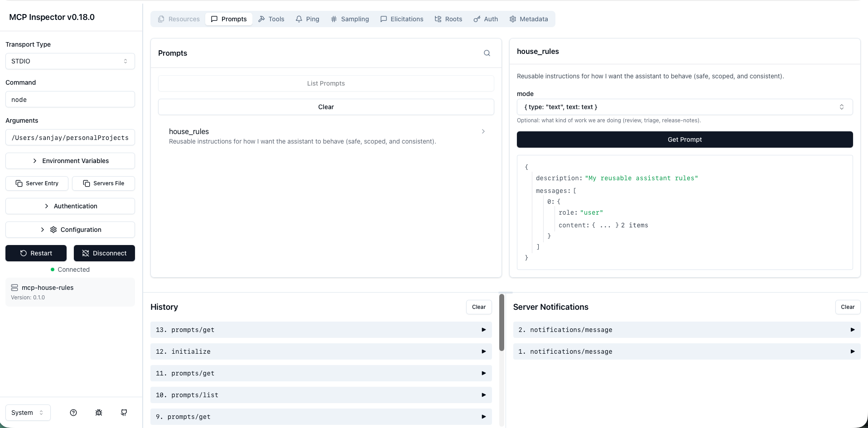This screenshot has width=868, height=428.
Task: Select the Prompts tab
Action: pos(229,19)
